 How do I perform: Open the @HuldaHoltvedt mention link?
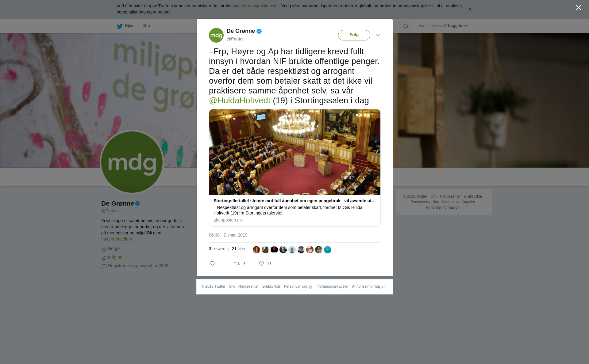240,100
